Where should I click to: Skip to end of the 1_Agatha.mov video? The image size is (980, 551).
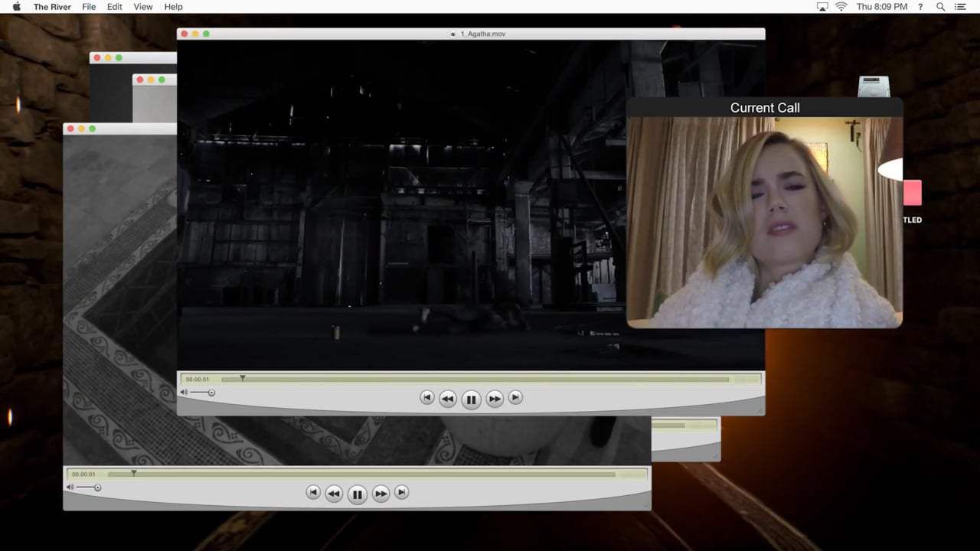[515, 397]
